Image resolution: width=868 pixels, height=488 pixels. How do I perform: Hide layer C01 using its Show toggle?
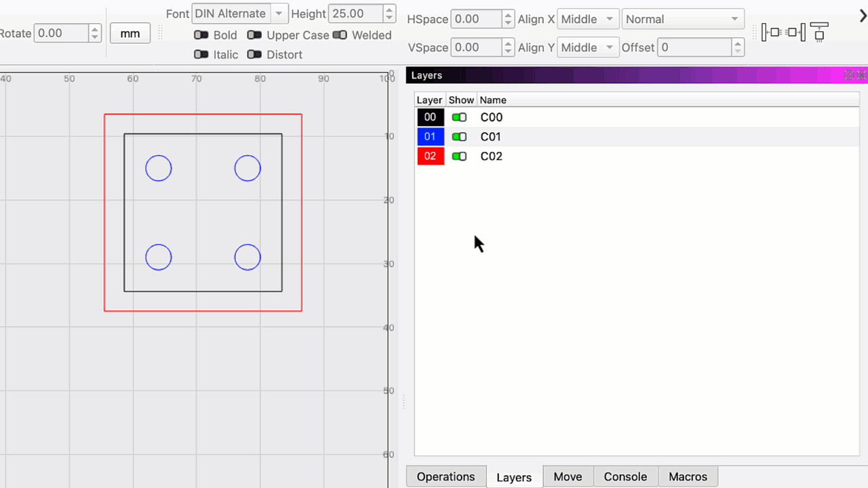[x=459, y=137]
